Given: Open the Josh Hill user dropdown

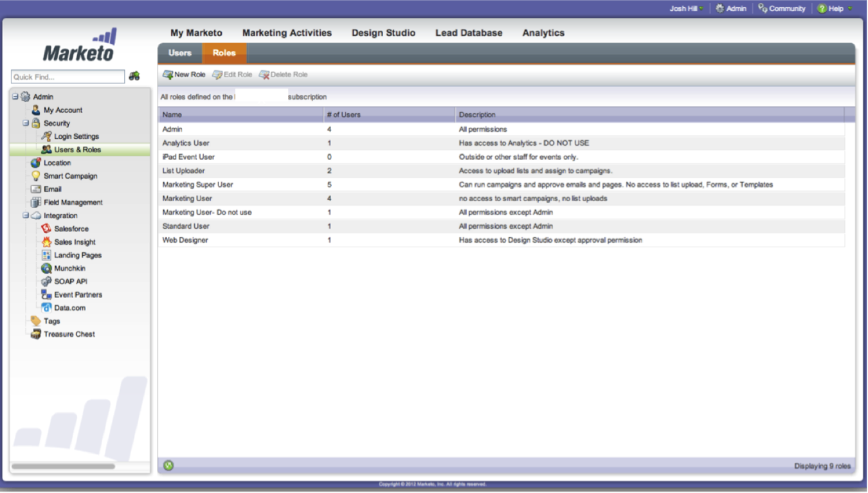Looking at the screenshot, I should tap(687, 8).
